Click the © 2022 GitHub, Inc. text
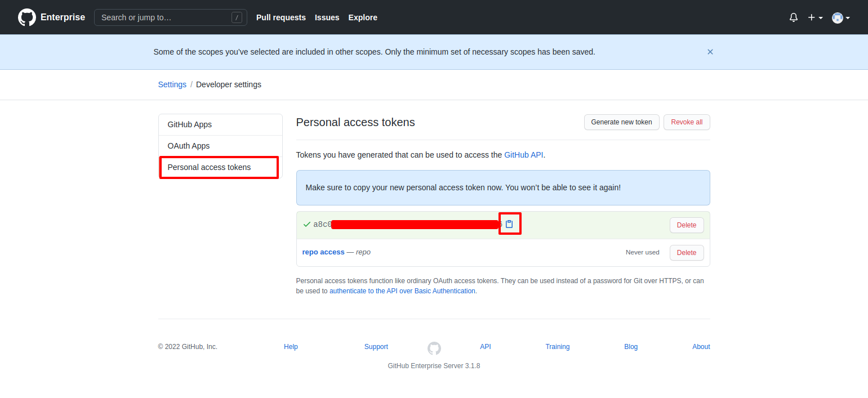 [x=188, y=347]
